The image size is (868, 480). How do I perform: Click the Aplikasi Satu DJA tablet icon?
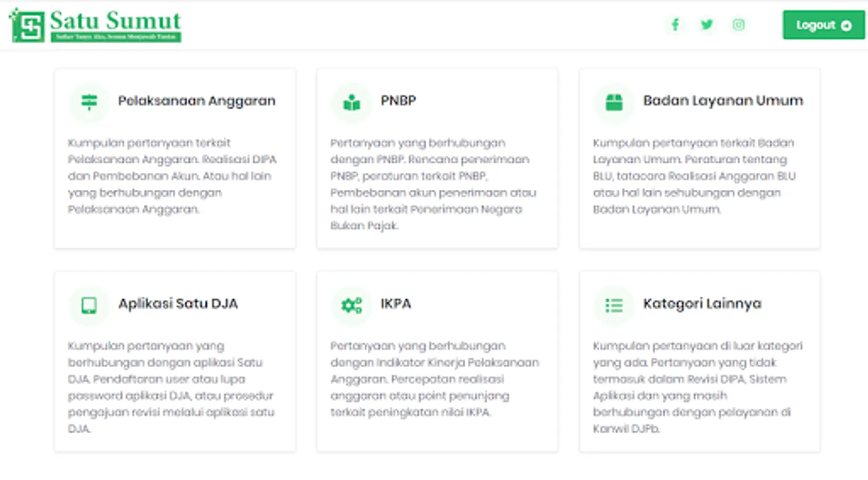(89, 305)
